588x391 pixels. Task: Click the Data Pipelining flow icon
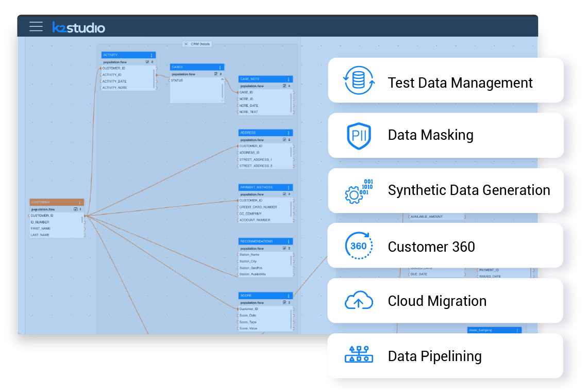359,355
